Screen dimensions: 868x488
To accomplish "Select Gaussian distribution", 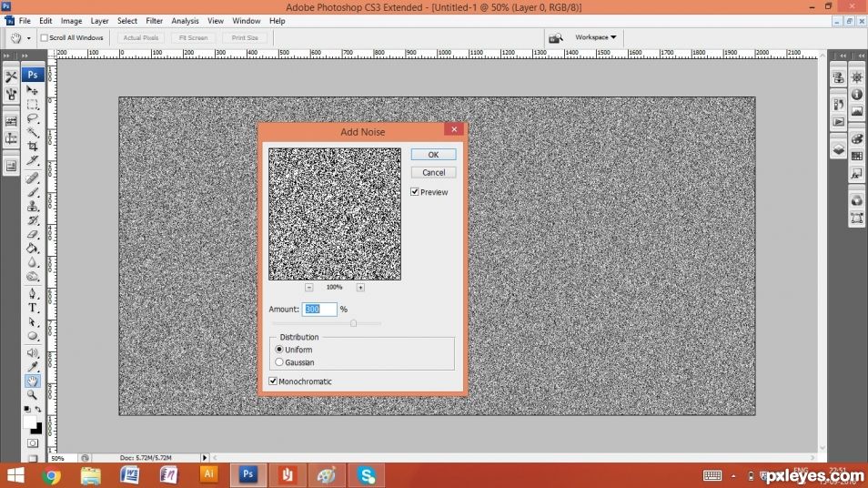I will (279, 362).
